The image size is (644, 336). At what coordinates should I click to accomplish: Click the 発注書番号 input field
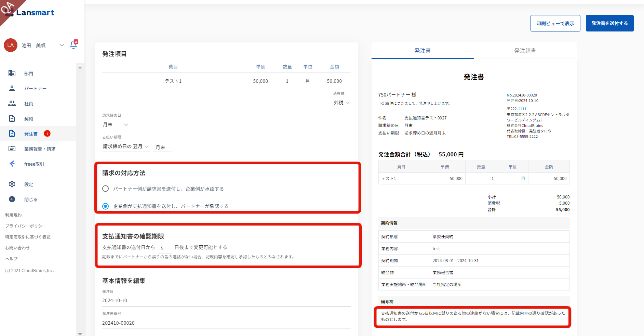[226, 323]
